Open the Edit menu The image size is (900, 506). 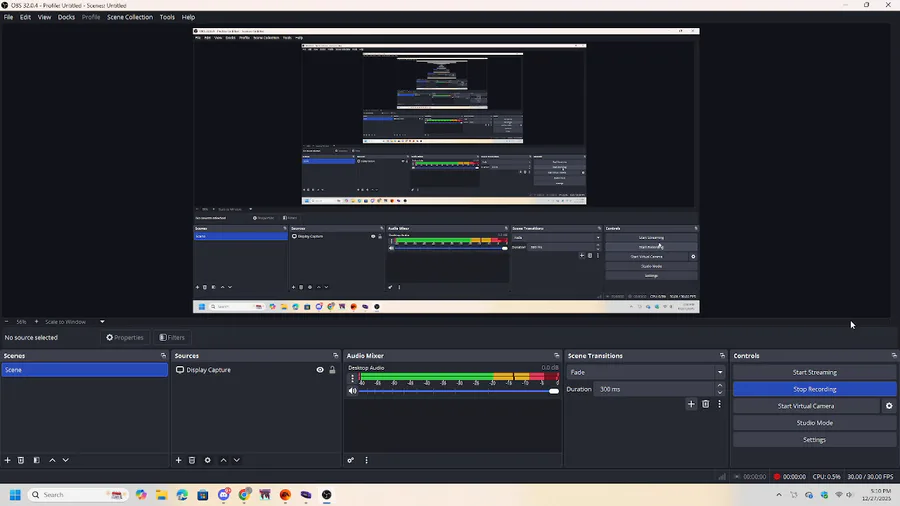pyautogui.click(x=25, y=17)
